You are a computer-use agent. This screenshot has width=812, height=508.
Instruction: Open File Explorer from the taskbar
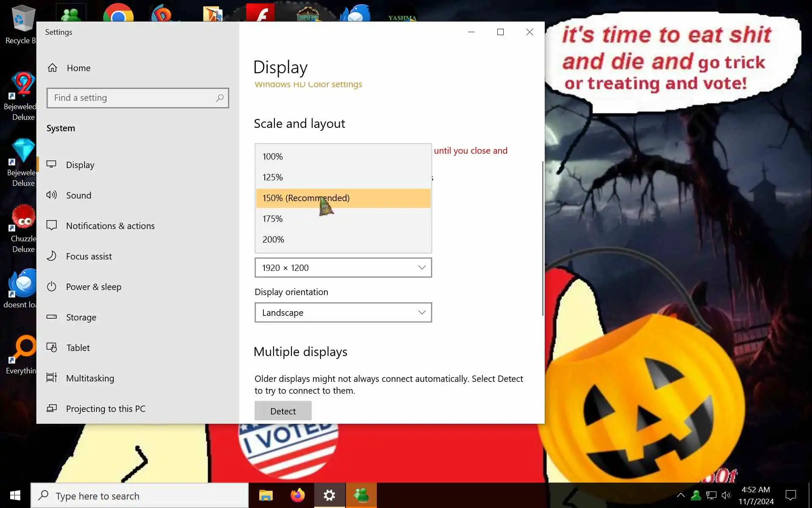click(266, 495)
